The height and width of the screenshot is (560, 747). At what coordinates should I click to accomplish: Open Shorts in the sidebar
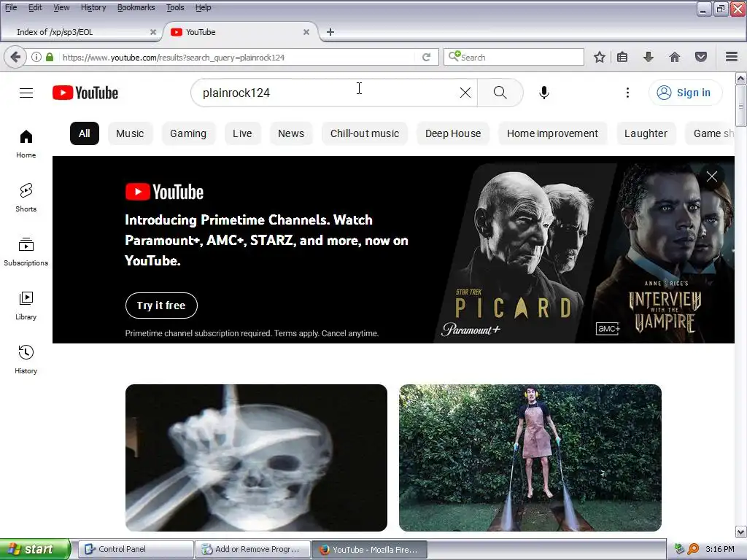(26, 198)
